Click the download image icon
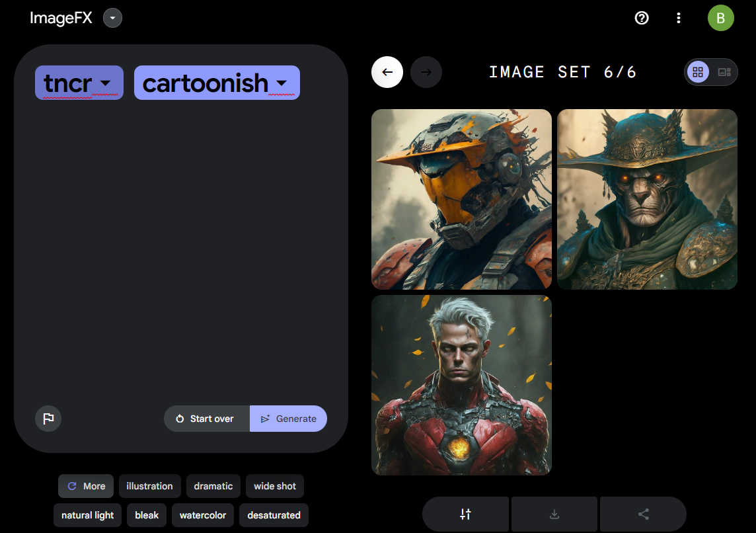Image resolution: width=756 pixels, height=533 pixels. point(554,514)
